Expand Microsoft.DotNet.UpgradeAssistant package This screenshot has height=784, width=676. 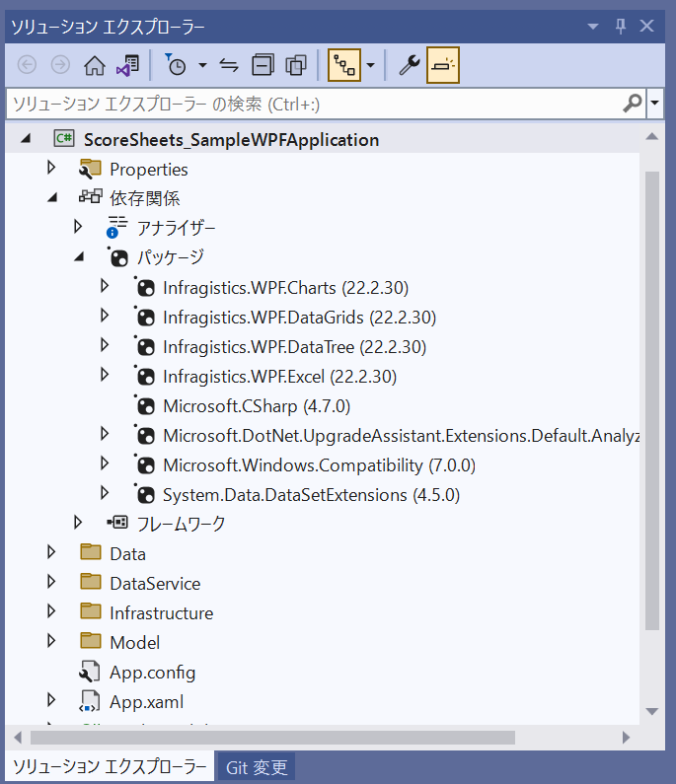(x=105, y=434)
